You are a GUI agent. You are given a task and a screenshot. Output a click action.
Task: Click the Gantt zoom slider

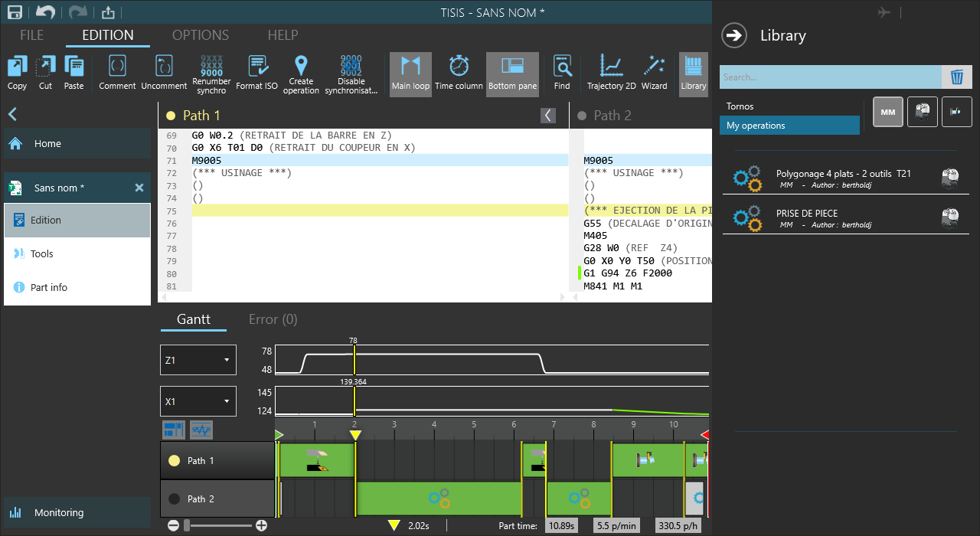click(x=218, y=525)
